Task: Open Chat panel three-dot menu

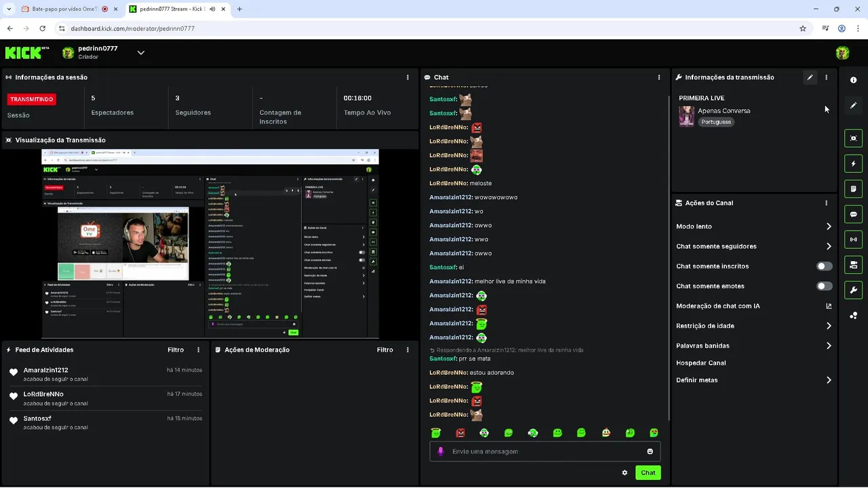Action: pos(659,77)
